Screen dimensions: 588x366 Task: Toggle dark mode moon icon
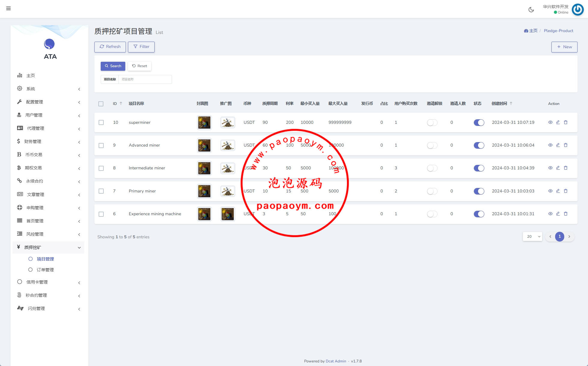point(531,10)
